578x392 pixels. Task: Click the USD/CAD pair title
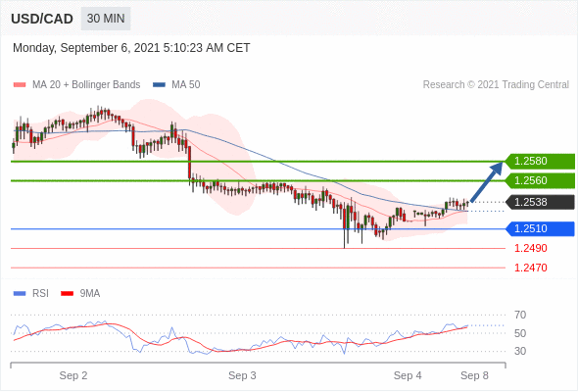[42, 19]
